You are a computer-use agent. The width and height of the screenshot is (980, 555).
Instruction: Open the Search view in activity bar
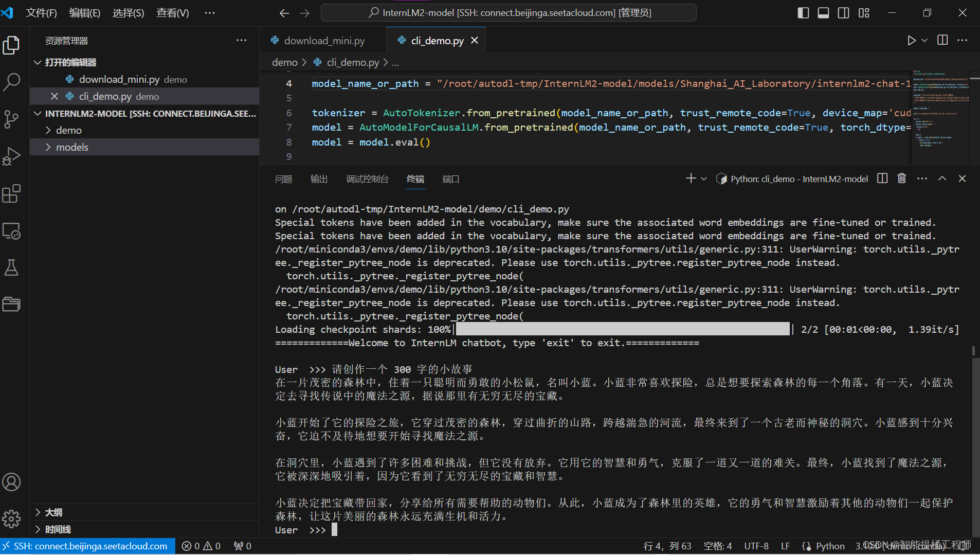(11, 82)
